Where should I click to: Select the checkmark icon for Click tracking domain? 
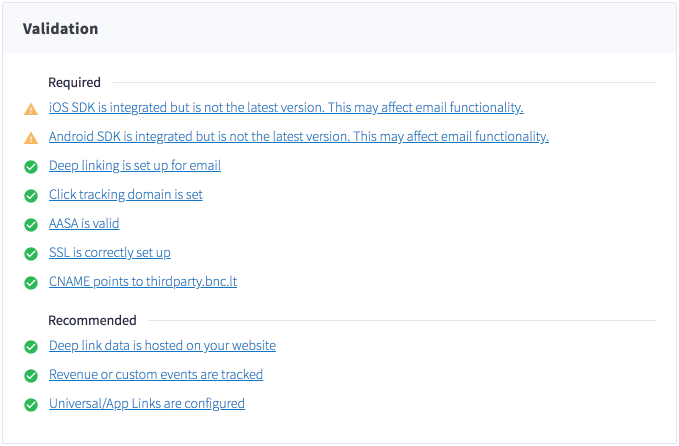[31, 196]
